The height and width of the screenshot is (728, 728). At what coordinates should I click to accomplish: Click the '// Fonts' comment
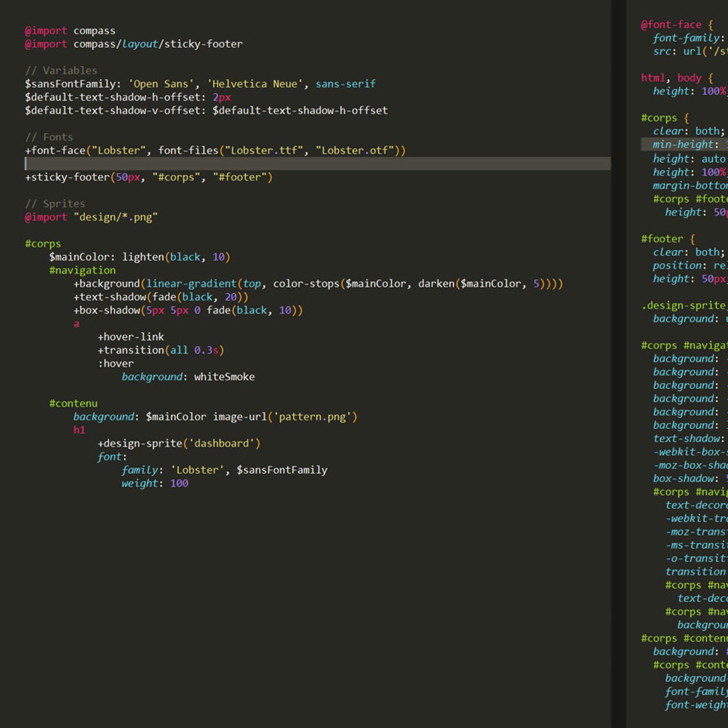49,137
